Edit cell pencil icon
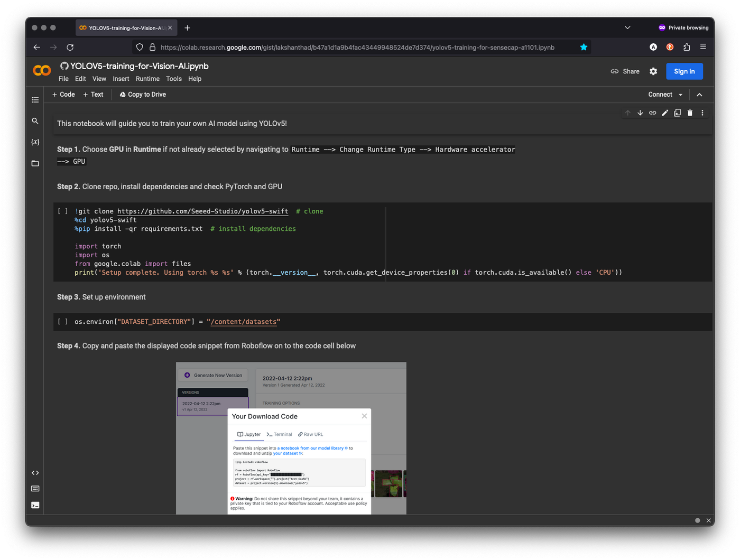740x560 pixels. coord(665,113)
